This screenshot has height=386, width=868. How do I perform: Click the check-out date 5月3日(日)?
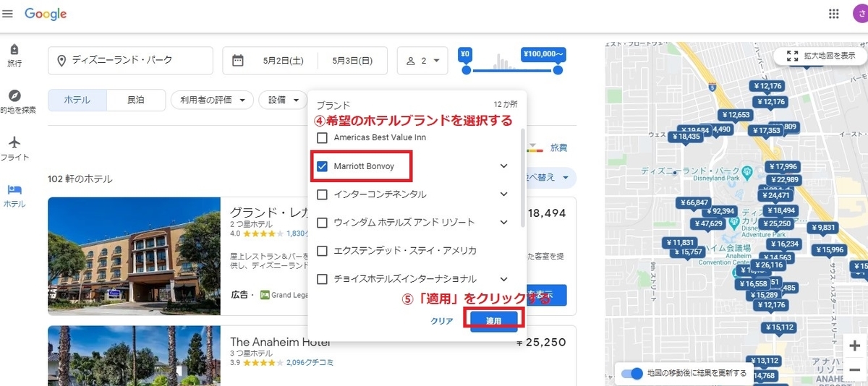(x=352, y=61)
